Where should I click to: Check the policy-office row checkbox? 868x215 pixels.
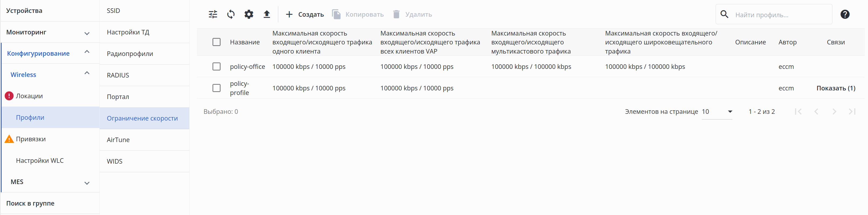tap(216, 67)
